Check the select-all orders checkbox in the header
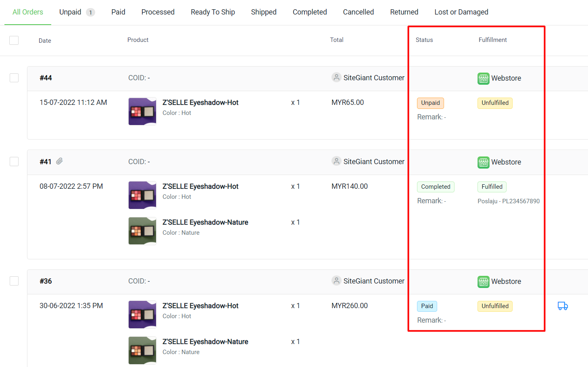 [x=14, y=40]
